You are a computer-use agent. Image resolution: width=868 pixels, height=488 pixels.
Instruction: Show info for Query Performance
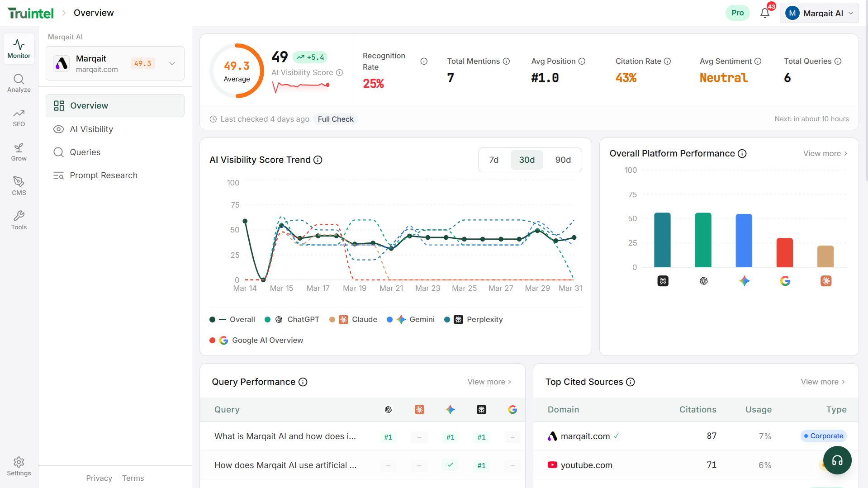tap(303, 382)
